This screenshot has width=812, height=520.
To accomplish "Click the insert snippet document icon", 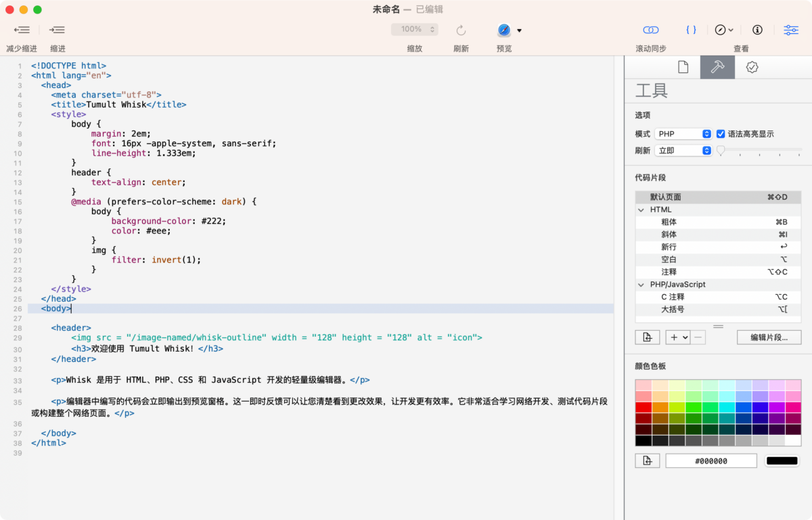I will tap(648, 337).
